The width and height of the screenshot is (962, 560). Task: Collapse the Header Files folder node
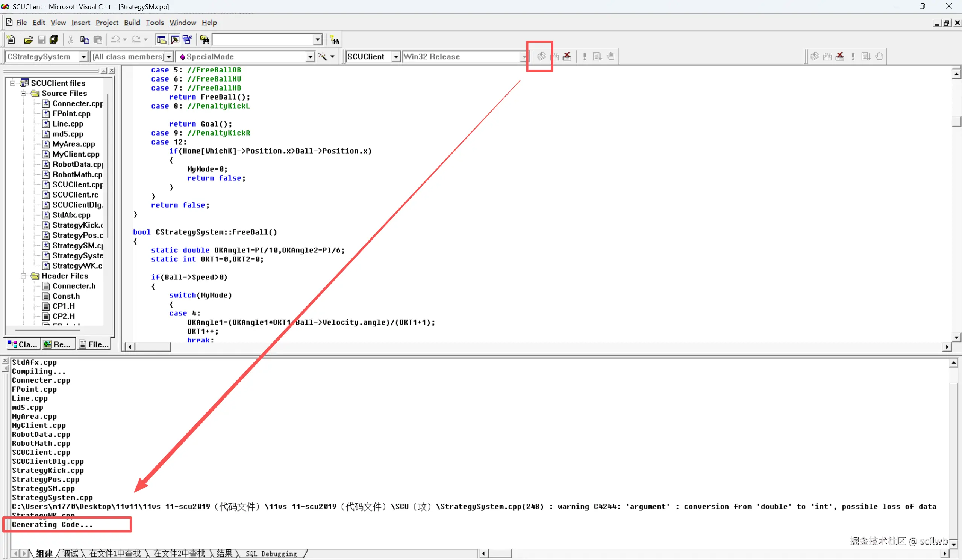click(x=23, y=276)
